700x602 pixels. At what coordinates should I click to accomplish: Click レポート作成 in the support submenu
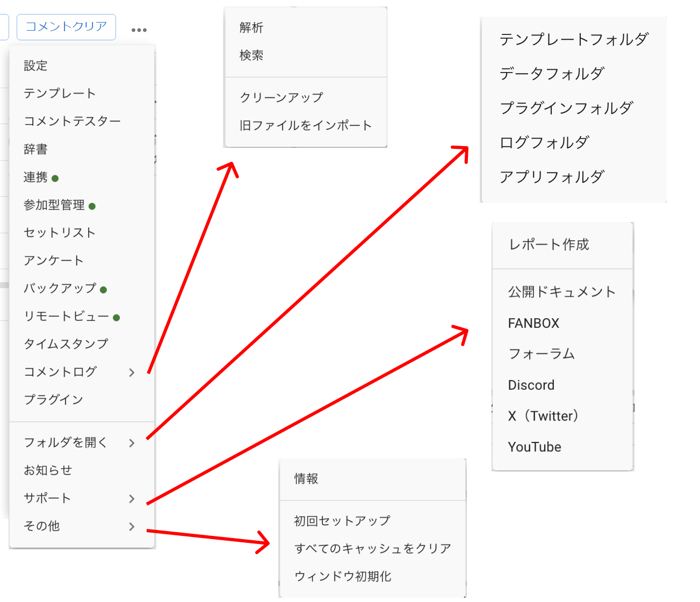point(549,245)
